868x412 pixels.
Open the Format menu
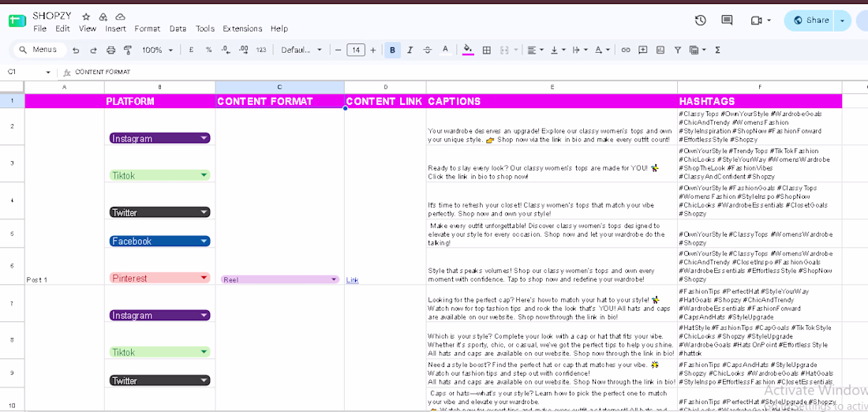tap(148, 28)
